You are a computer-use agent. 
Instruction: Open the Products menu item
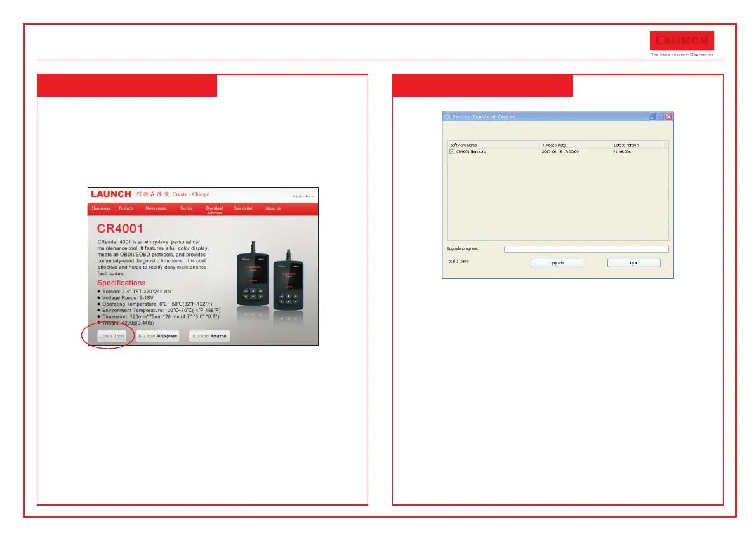point(126,208)
